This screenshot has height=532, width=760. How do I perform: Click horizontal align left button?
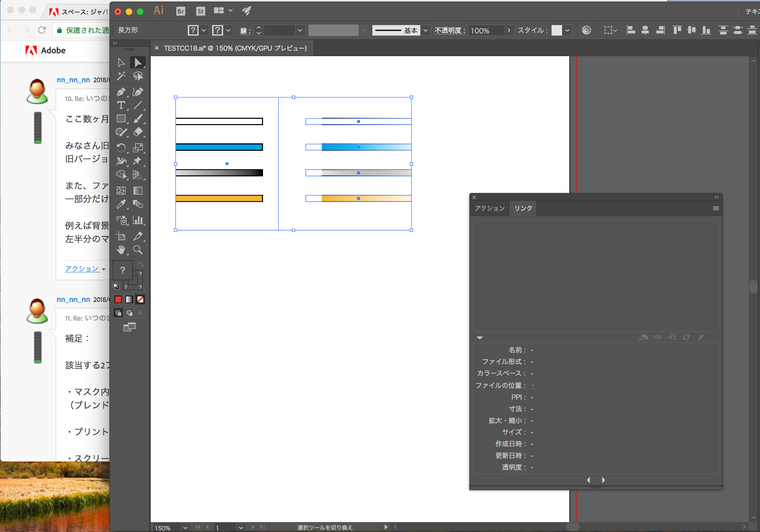click(x=631, y=30)
